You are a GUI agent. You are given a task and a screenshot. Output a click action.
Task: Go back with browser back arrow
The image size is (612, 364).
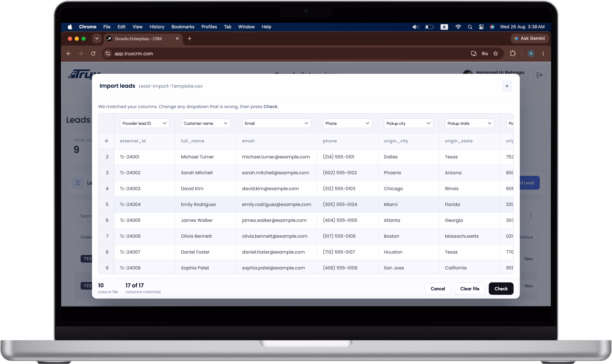(x=69, y=54)
